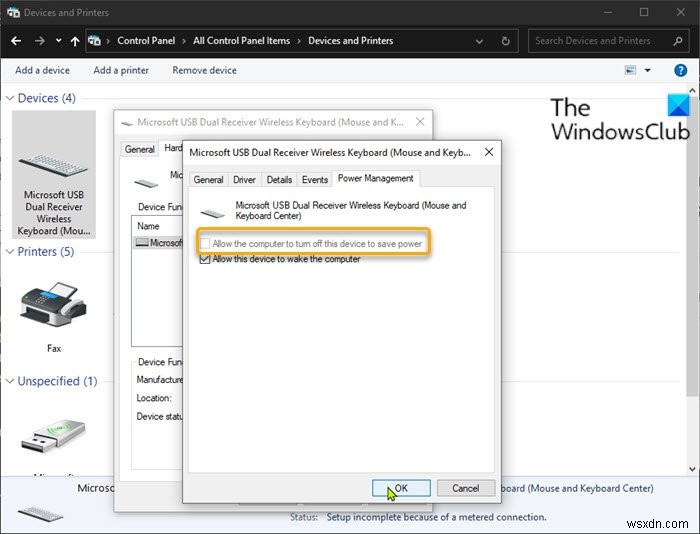Screen dimensions: 700x534
Task: Open the Events tab
Action: 314,179
